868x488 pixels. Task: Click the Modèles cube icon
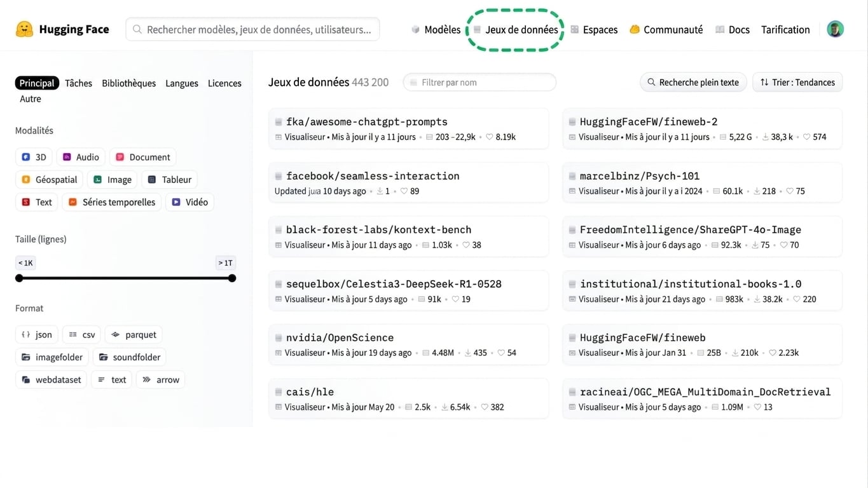click(416, 29)
